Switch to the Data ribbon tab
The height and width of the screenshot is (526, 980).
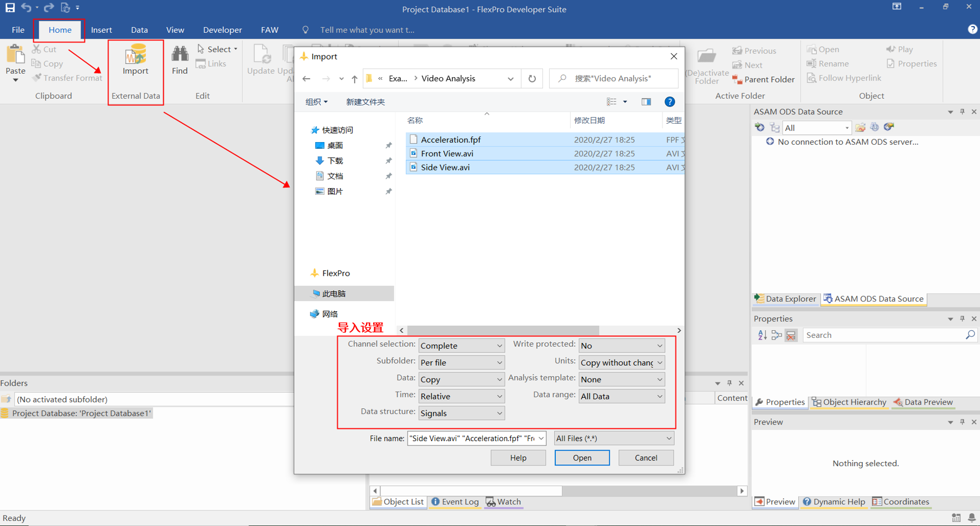click(139, 30)
